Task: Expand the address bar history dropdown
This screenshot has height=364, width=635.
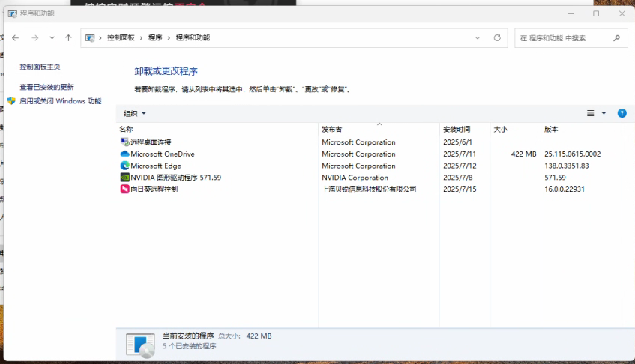Action: click(x=478, y=38)
